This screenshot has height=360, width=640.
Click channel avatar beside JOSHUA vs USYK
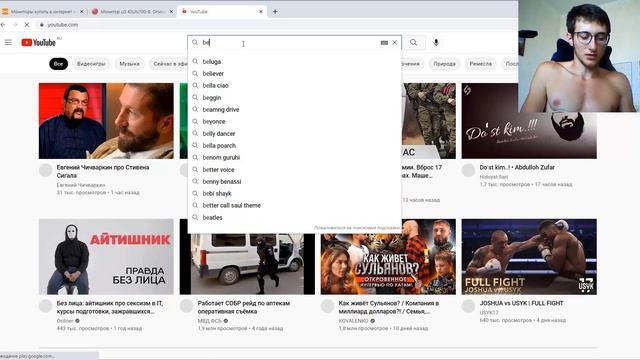point(469,306)
